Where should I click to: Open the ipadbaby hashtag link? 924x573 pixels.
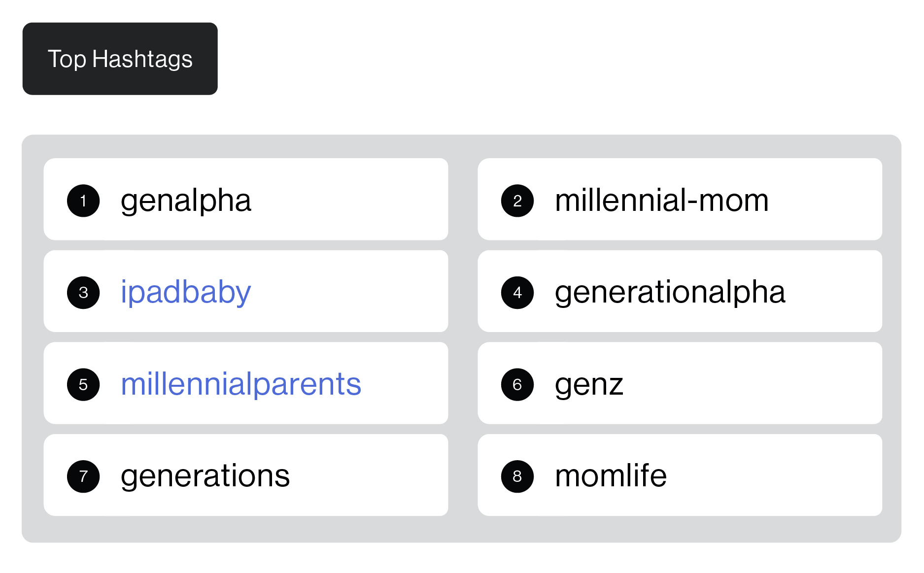click(186, 292)
